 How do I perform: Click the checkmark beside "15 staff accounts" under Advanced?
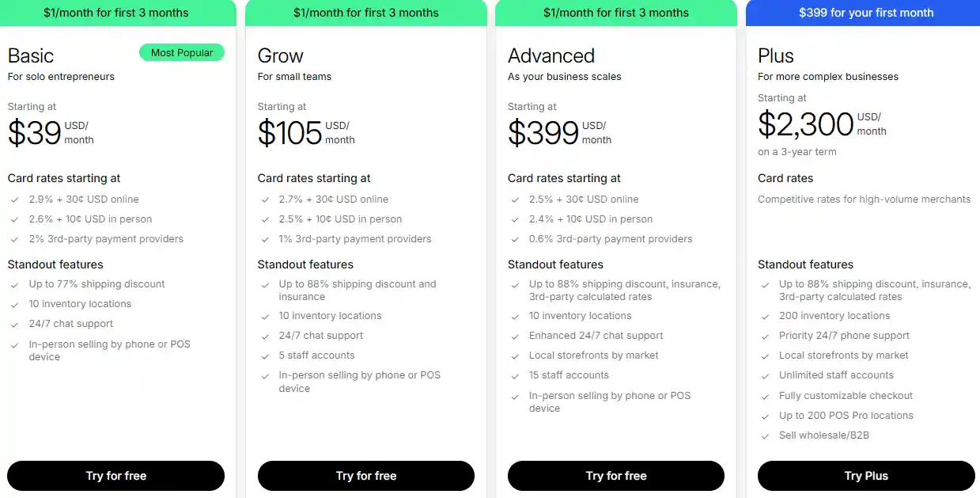(x=514, y=374)
